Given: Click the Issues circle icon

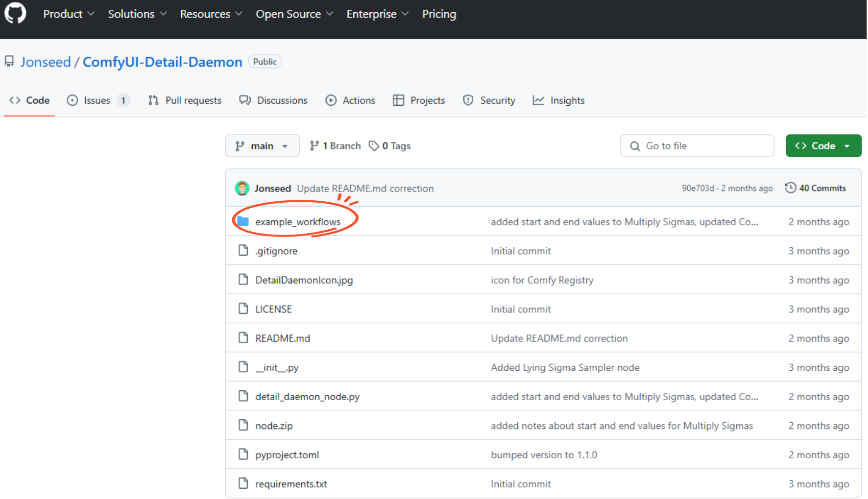Looking at the screenshot, I should coord(72,100).
